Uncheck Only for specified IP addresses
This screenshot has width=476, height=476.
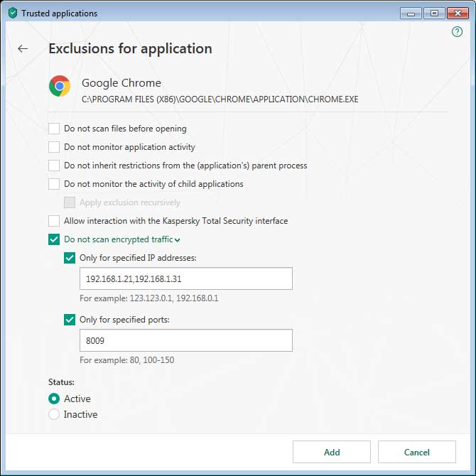pyautogui.click(x=70, y=258)
